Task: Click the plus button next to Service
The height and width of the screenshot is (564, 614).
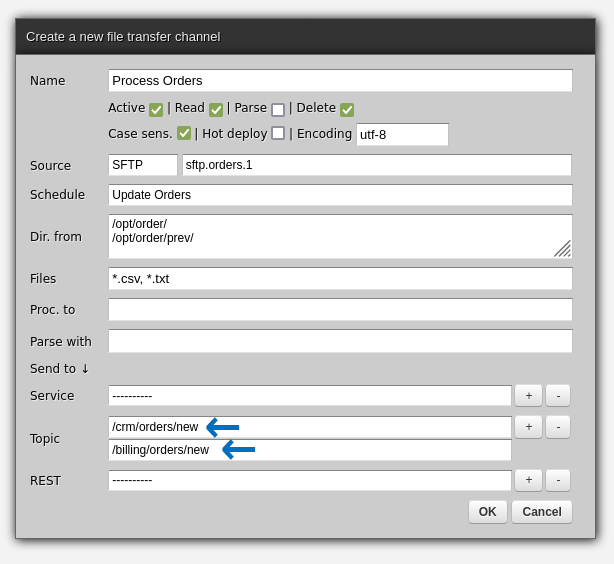Action: click(528, 396)
